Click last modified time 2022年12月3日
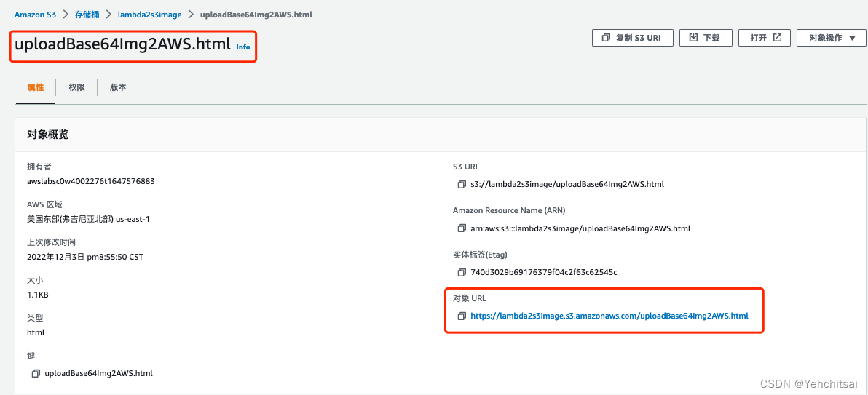Screen dimensions: 868x395 [85, 257]
